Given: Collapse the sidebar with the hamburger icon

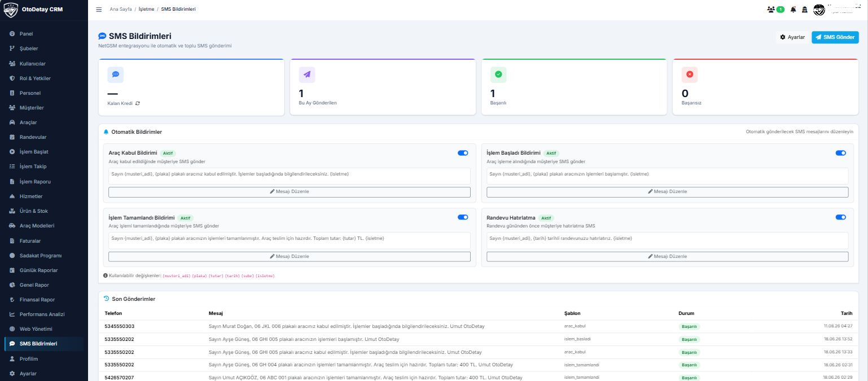Looking at the screenshot, I should [99, 10].
